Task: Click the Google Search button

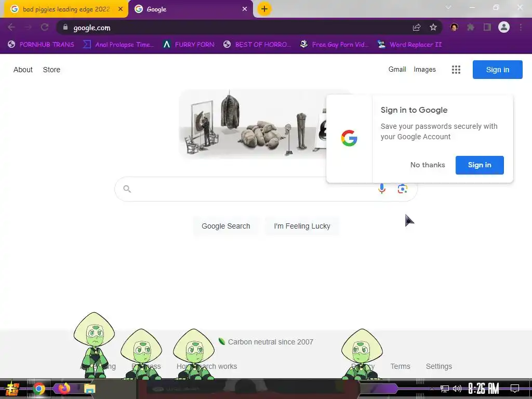Action: pyautogui.click(x=225, y=226)
